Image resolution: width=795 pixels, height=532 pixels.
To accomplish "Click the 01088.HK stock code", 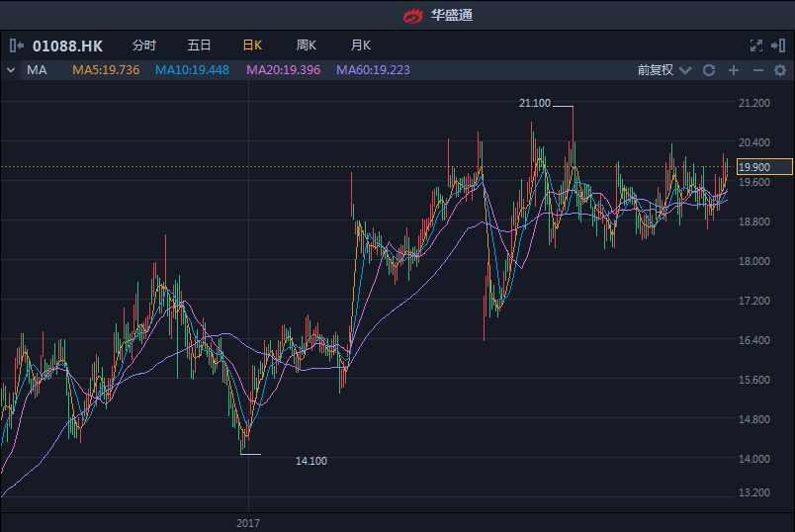I will [x=67, y=45].
